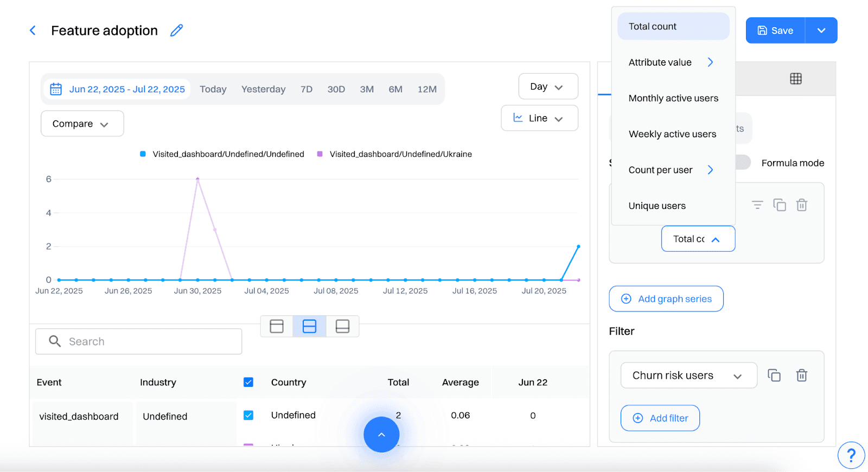Click Add graph series button

[x=666, y=299]
